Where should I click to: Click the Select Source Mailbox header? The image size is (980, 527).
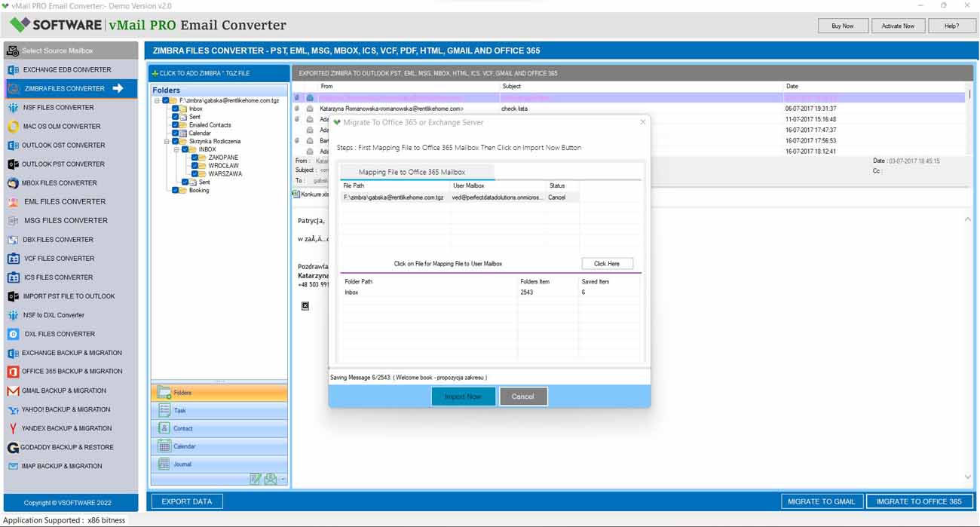70,51
